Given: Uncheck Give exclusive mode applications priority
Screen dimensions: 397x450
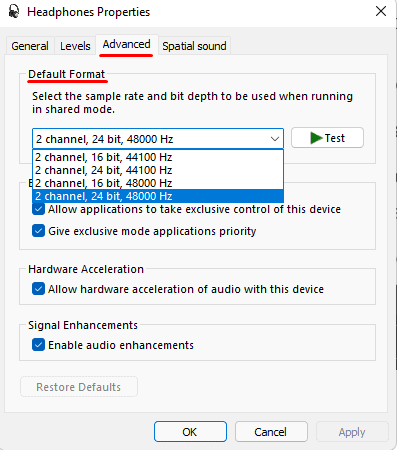Looking at the screenshot, I should [x=38, y=231].
